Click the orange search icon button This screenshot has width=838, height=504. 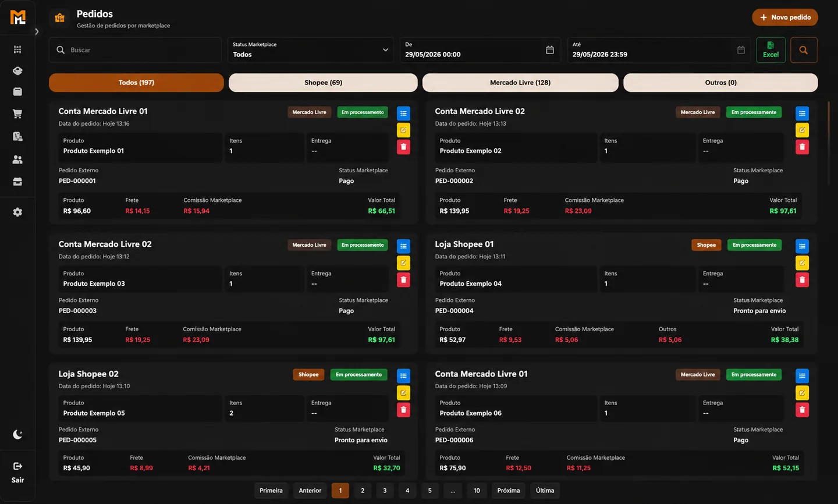[803, 50]
